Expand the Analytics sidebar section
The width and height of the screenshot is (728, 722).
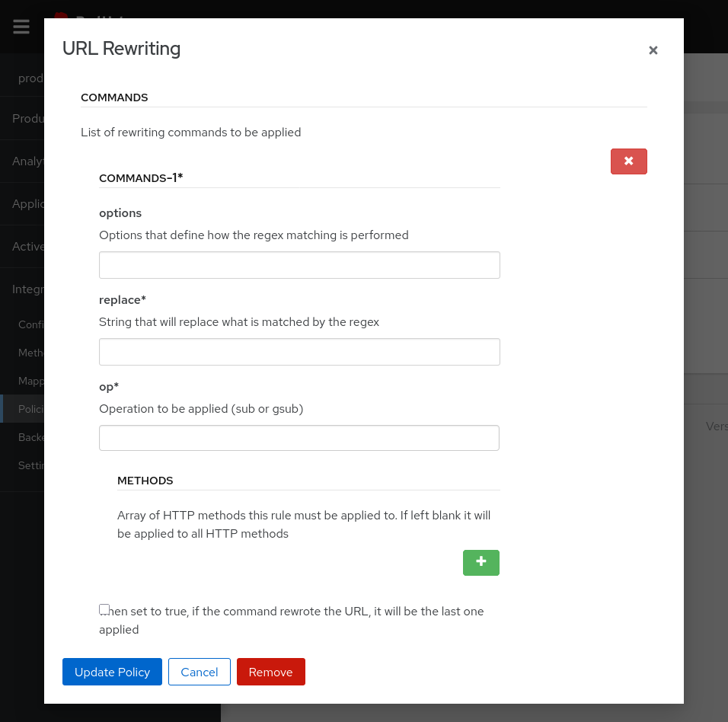click(x=28, y=161)
